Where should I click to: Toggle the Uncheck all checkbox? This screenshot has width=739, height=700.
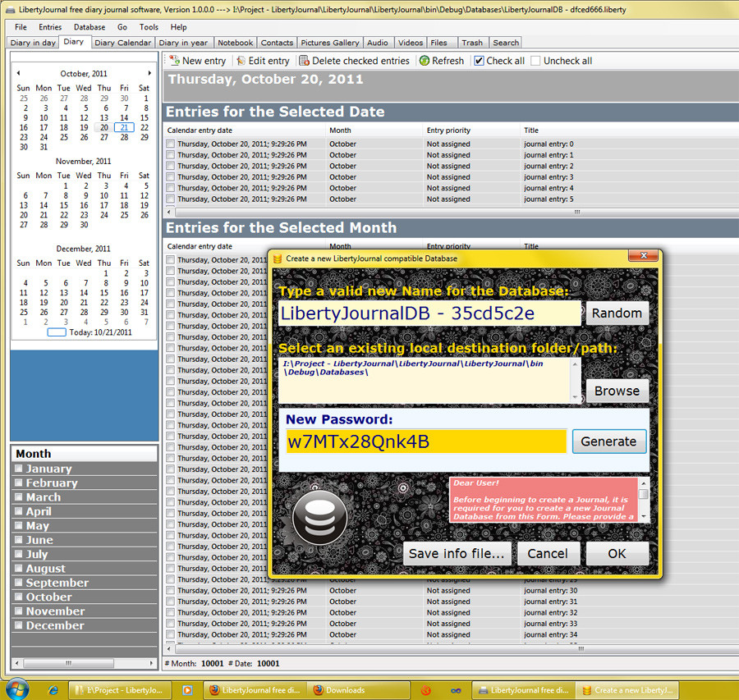[x=535, y=61]
